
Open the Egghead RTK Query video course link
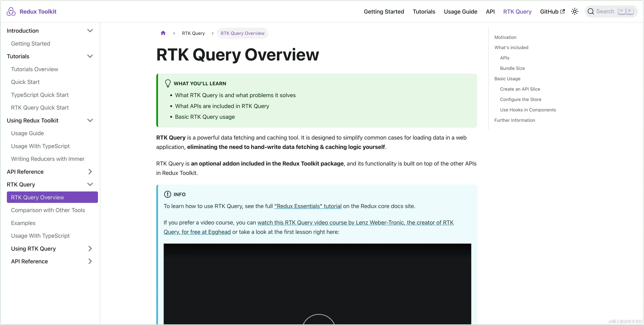(x=309, y=227)
